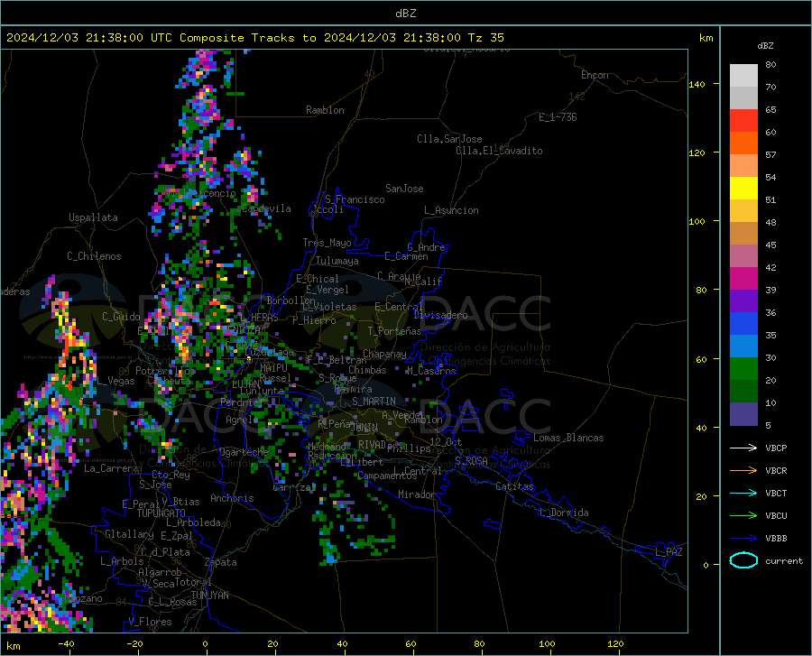Click the cyan VBCT arrow in legend
This screenshot has width=812, height=656.
pos(743,493)
